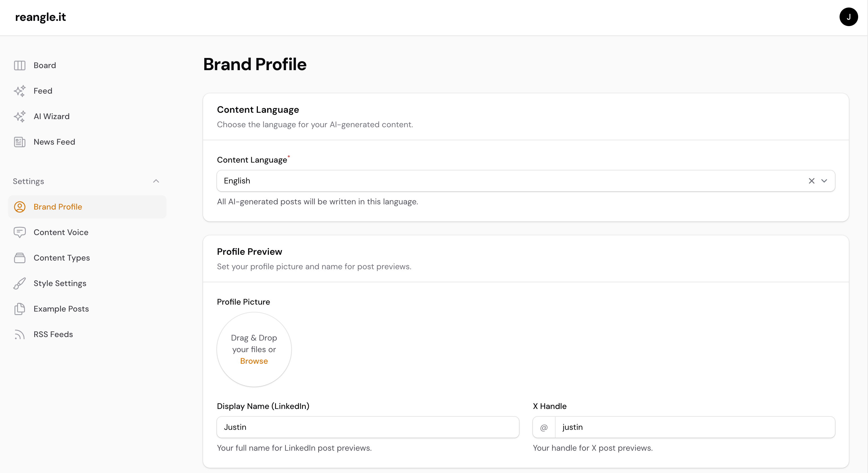Click the Browse link to upload picture
868x473 pixels.
(x=254, y=361)
